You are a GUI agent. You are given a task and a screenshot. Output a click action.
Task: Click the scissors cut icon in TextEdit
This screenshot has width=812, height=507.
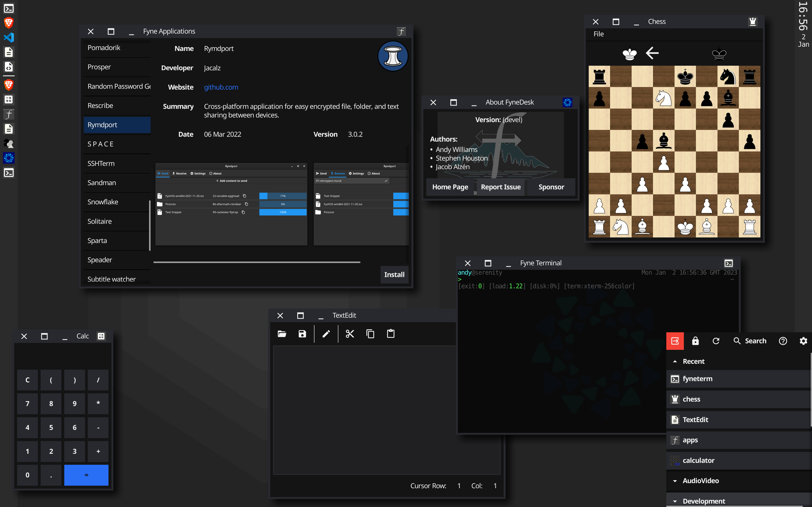click(x=350, y=334)
